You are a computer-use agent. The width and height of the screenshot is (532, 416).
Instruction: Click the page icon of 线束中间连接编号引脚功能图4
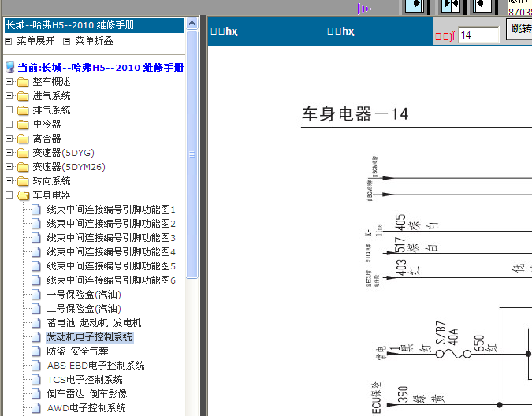[36, 252]
